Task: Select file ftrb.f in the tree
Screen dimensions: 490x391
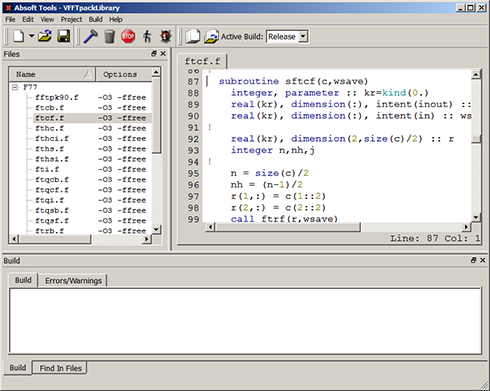Action: [x=49, y=231]
